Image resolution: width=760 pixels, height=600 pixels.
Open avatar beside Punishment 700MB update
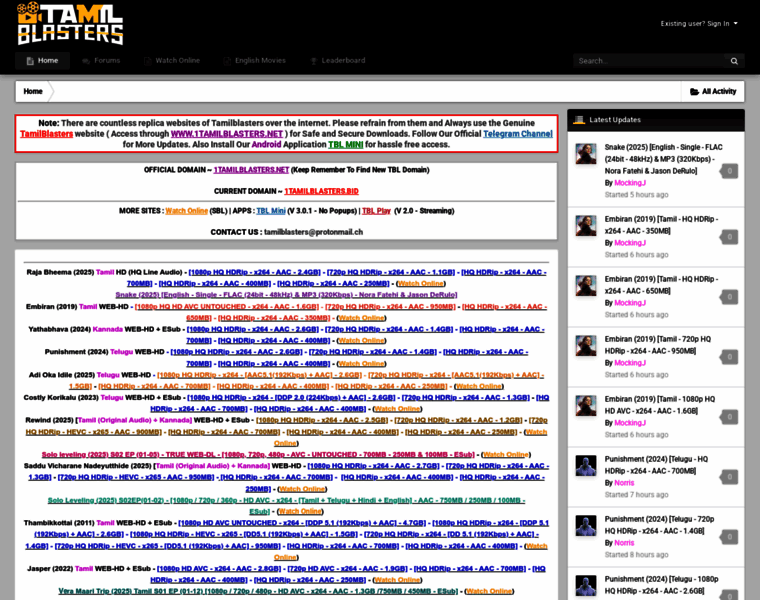coord(586,466)
